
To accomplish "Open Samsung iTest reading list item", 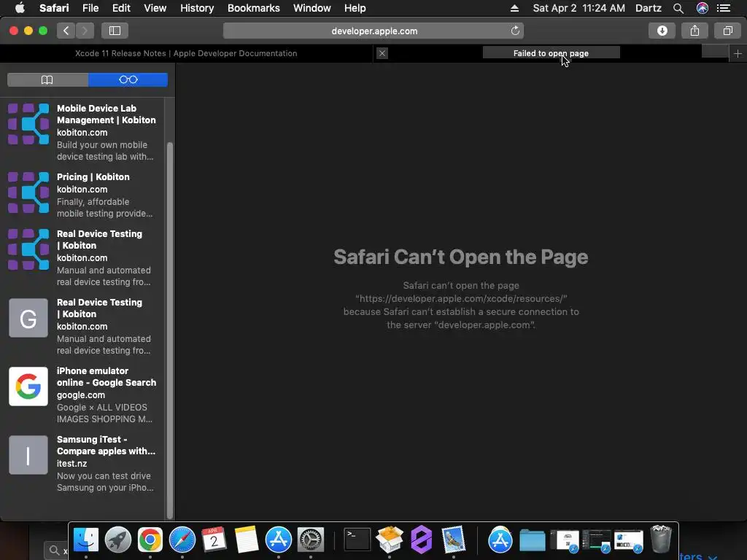I will [x=82, y=463].
